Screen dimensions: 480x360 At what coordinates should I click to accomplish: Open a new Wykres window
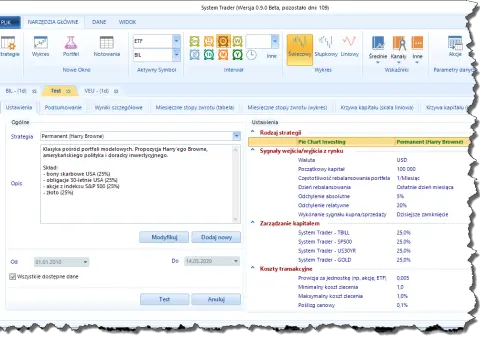[41, 47]
